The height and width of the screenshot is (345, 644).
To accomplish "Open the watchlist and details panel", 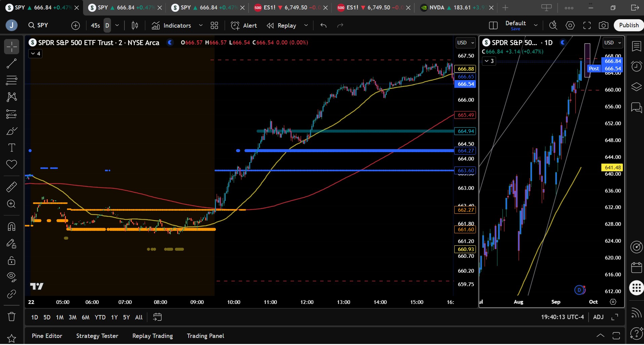I will coord(636,46).
